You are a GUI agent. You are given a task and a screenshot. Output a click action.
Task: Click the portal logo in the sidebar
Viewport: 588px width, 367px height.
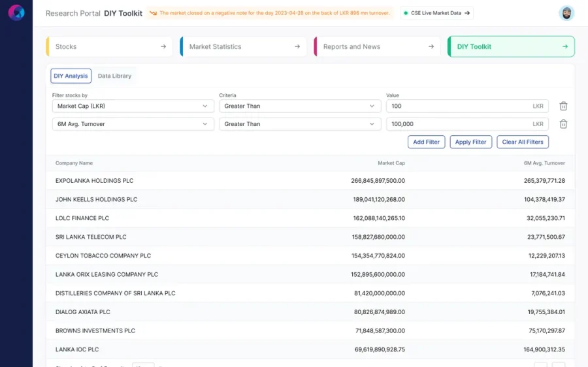tap(16, 13)
